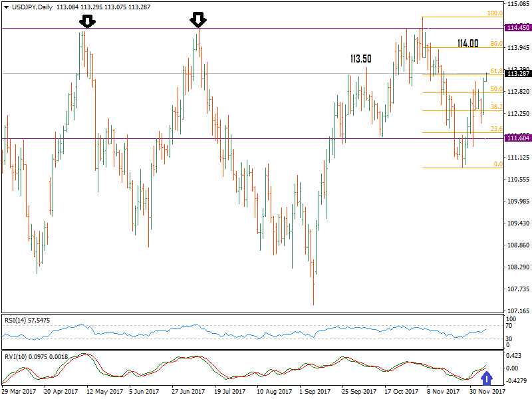Click the RSI(14) indicator label

[x=17, y=320]
